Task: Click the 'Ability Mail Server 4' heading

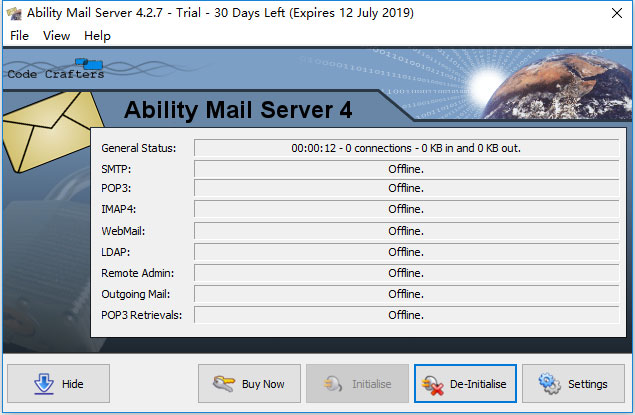Action: tap(238, 110)
